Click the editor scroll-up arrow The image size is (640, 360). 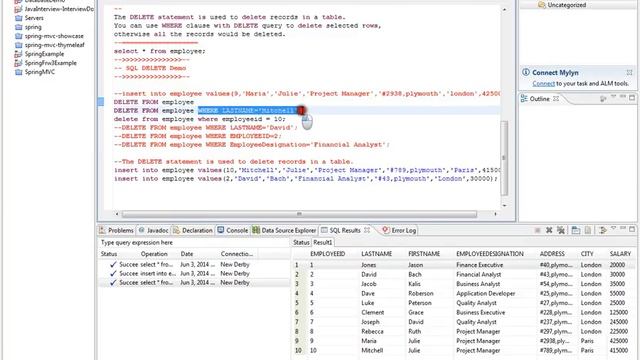pyautogui.click(x=504, y=9)
